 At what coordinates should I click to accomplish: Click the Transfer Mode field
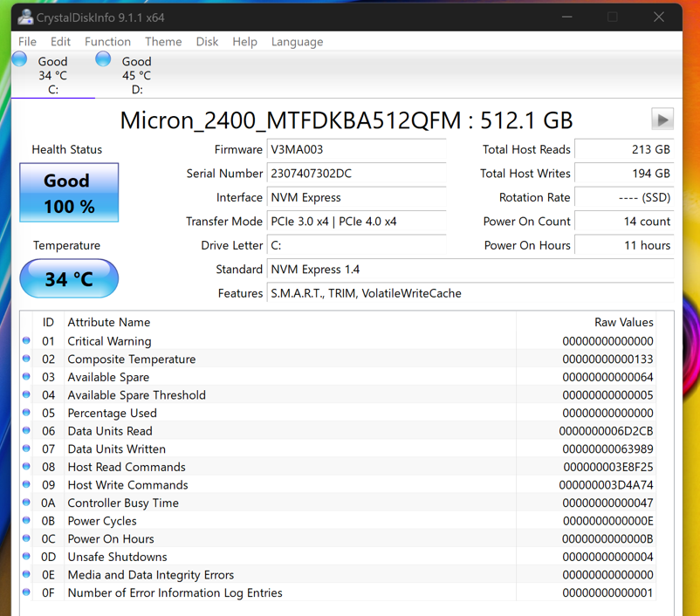pos(356,222)
